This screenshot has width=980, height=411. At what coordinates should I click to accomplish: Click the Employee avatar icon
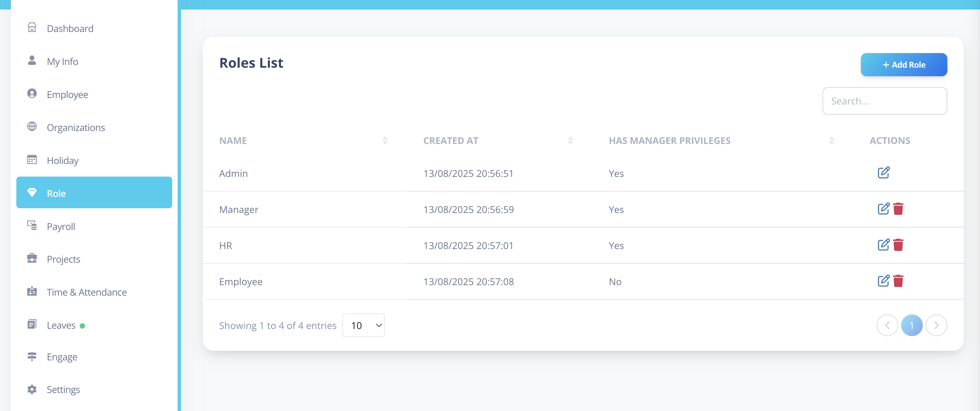pyautogui.click(x=32, y=94)
